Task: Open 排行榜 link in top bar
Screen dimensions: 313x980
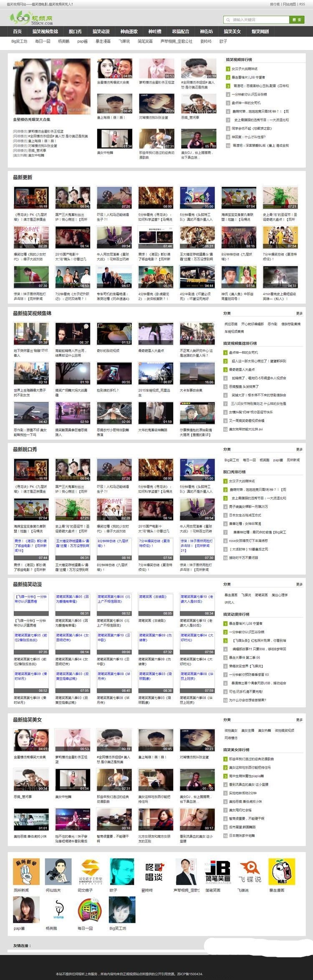Action: pyautogui.click(x=275, y=4)
